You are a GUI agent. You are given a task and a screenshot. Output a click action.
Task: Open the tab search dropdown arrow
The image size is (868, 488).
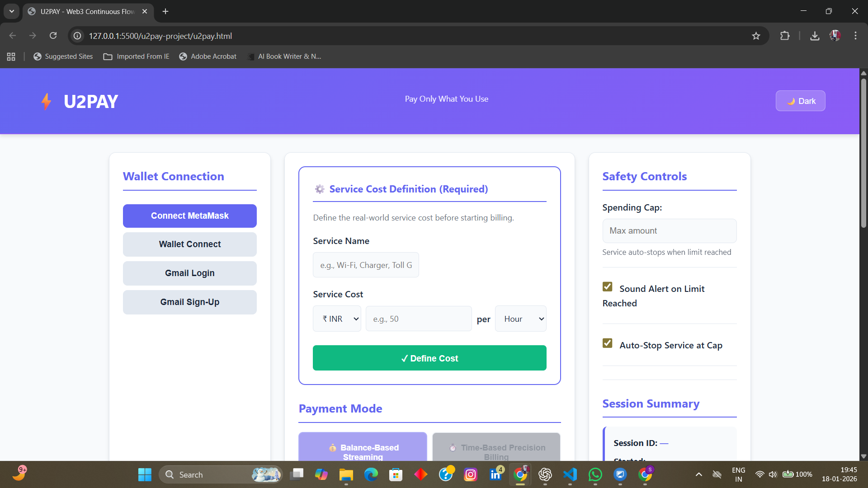[12, 11]
